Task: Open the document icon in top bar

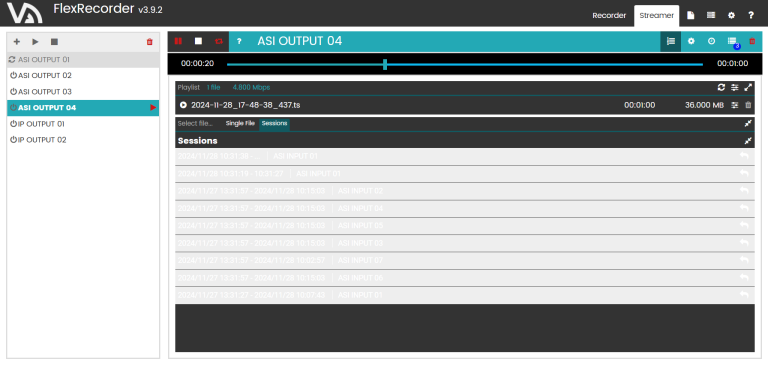Action: tap(691, 15)
